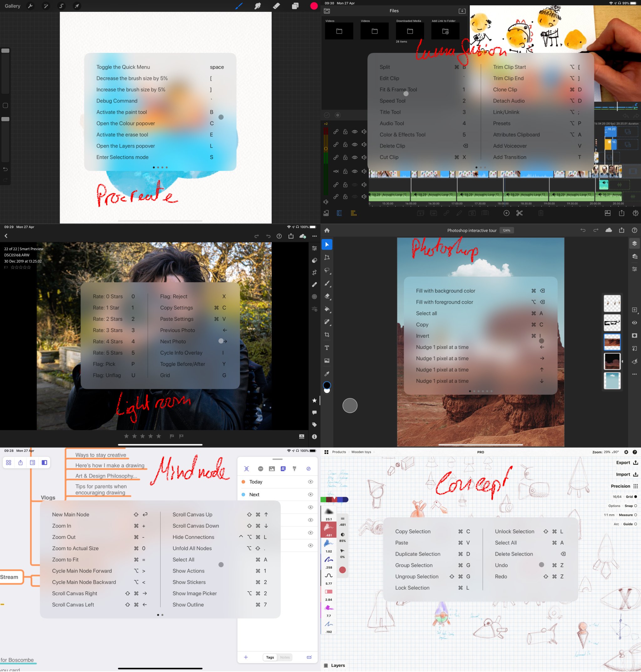Switch to MindNode Tags tab
The height and width of the screenshot is (672, 641).
[270, 657]
